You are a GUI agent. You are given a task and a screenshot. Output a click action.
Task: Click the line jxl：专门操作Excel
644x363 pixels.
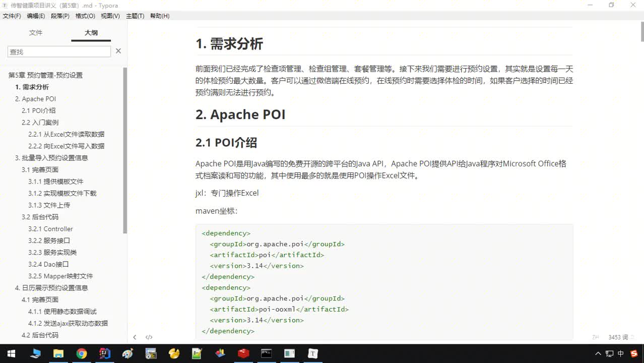[x=227, y=193]
